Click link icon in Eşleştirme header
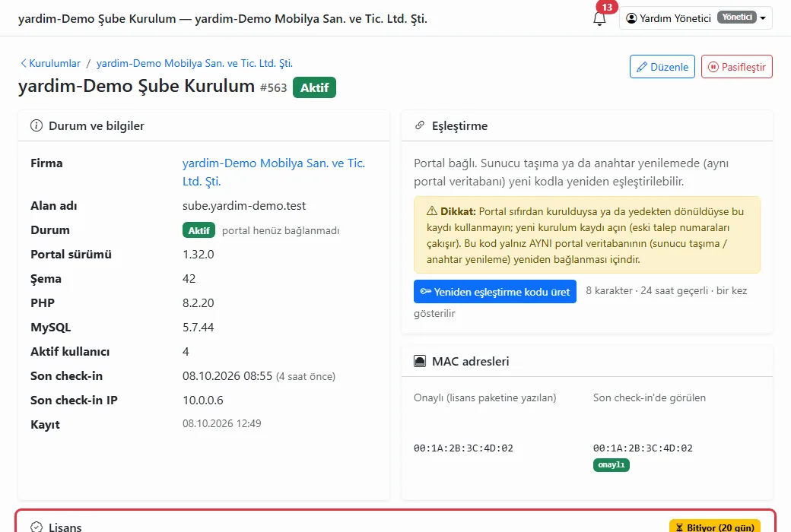 (x=420, y=125)
